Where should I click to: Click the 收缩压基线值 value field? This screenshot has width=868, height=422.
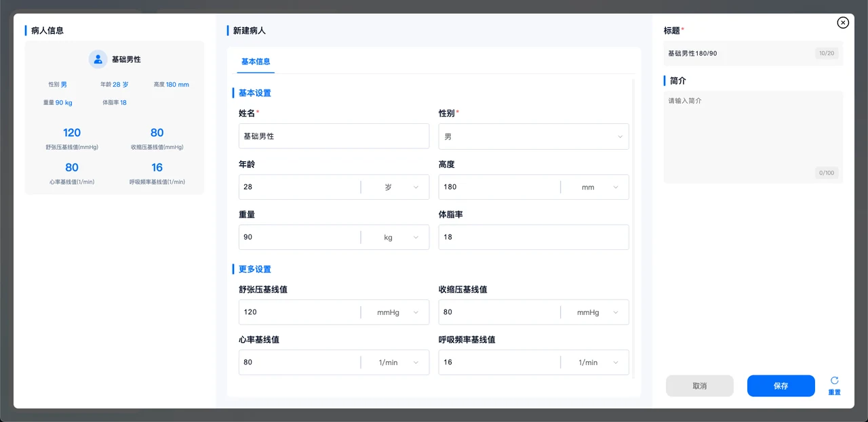[x=499, y=312]
